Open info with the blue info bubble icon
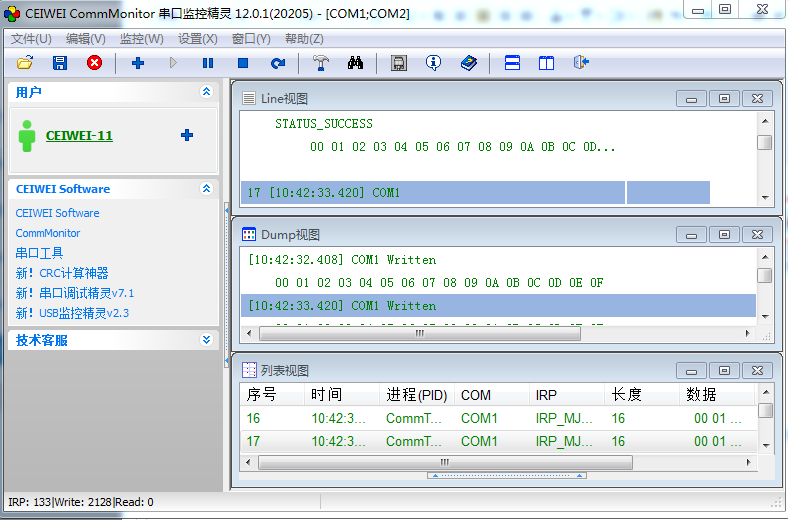Screen dimensions: 788x520 pos(433,63)
